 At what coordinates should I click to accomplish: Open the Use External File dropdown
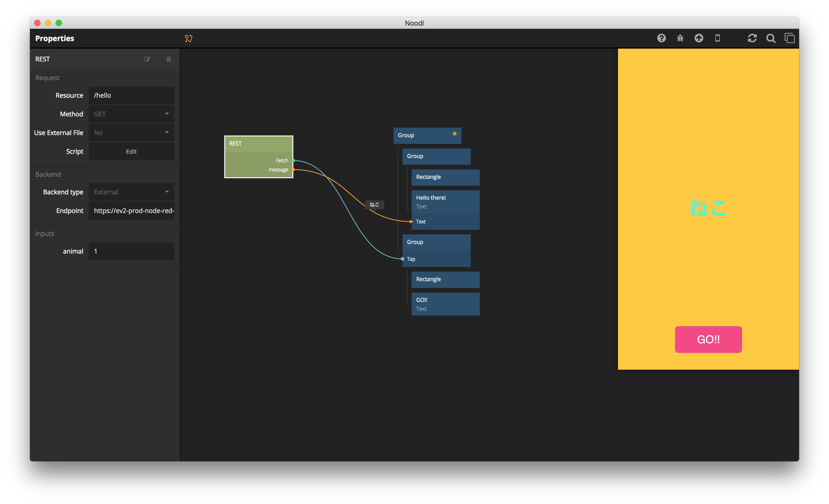point(131,133)
